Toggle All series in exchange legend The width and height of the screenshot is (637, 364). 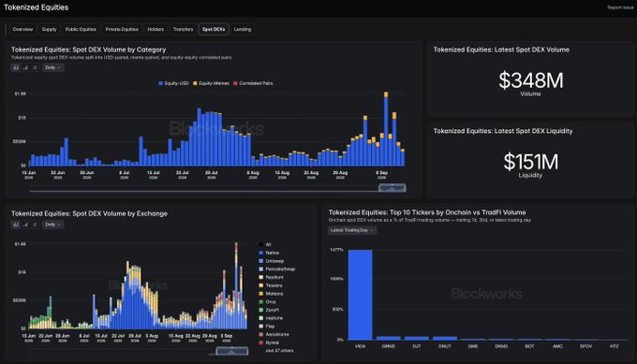click(265, 244)
